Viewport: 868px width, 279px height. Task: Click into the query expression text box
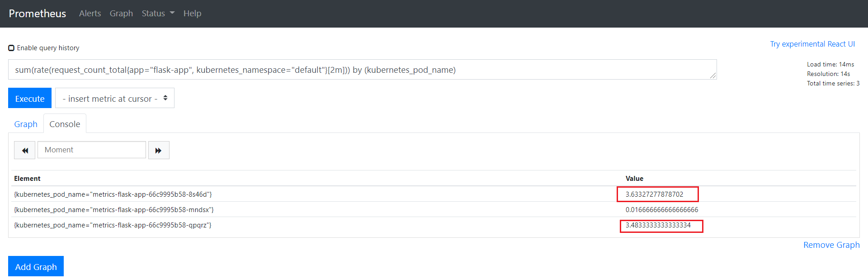pos(362,70)
